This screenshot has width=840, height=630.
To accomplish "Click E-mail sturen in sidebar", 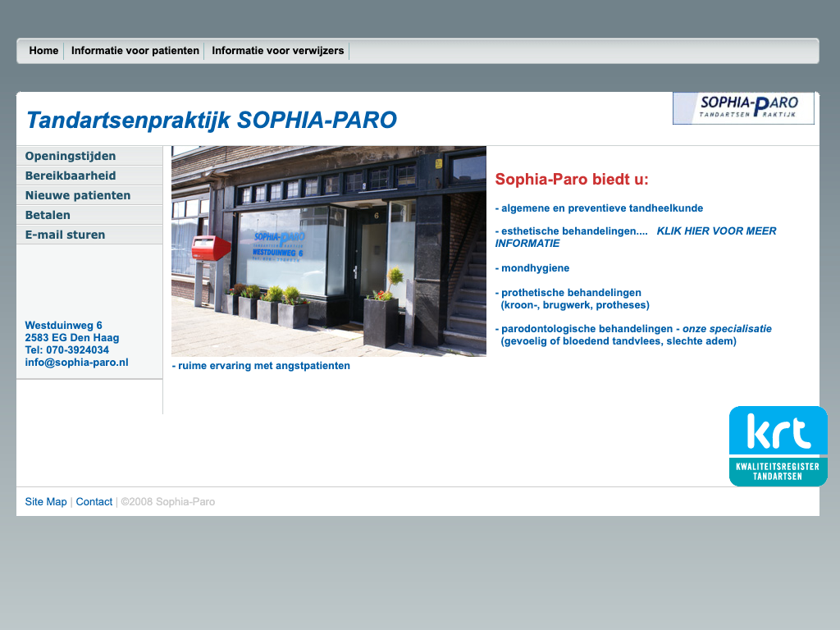I will point(65,235).
